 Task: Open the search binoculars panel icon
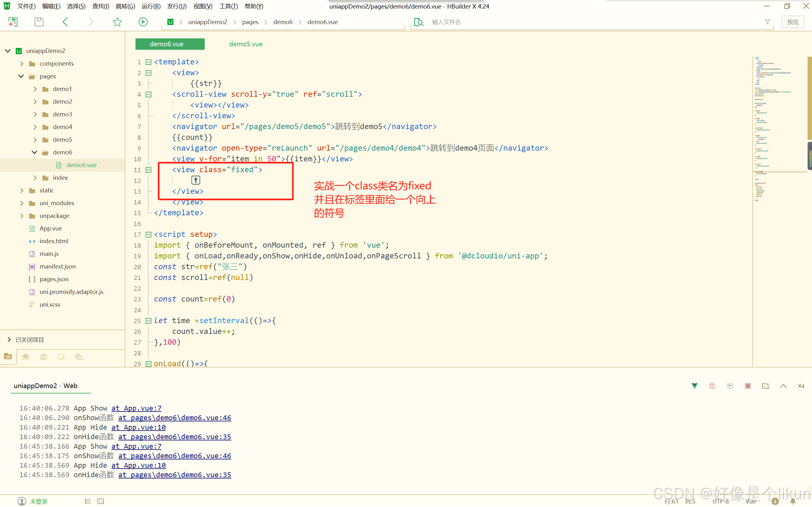pos(26,357)
